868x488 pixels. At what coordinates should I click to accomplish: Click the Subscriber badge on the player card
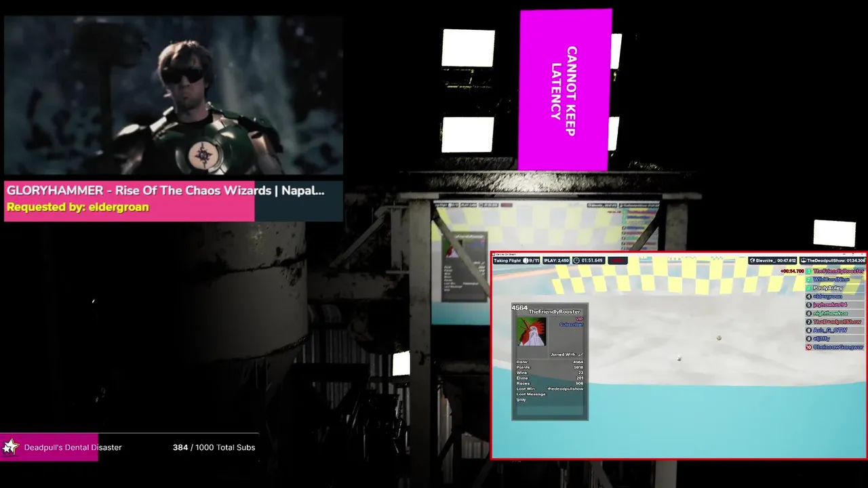[x=571, y=325]
